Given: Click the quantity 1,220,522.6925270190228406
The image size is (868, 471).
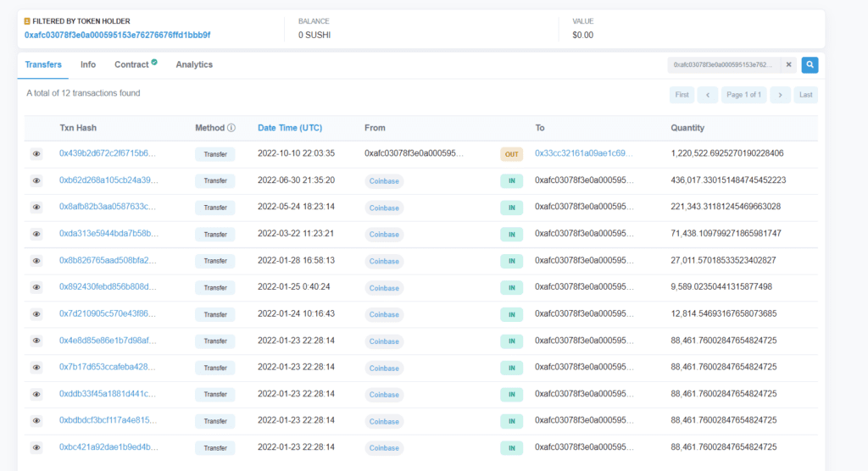Looking at the screenshot, I should click(726, 153).
